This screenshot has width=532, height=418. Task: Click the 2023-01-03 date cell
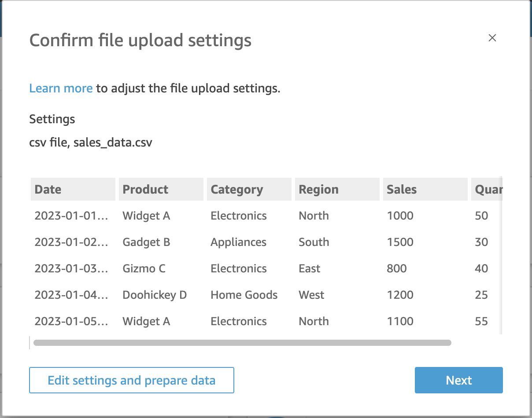(71, 268)
